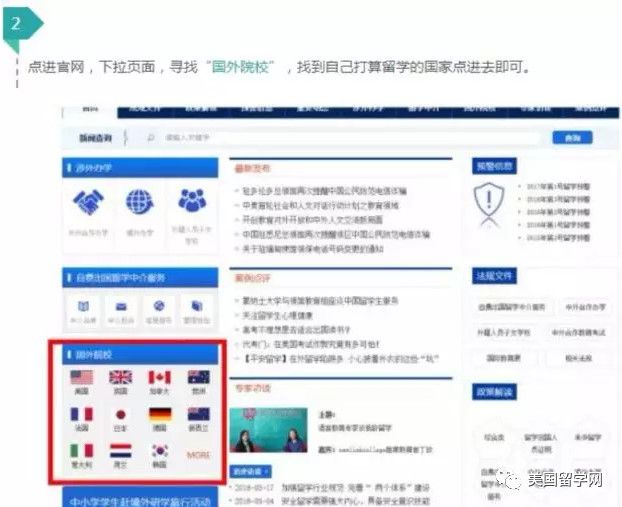Open the New Zealand flag in the second flag row

[x=198, y=414]
